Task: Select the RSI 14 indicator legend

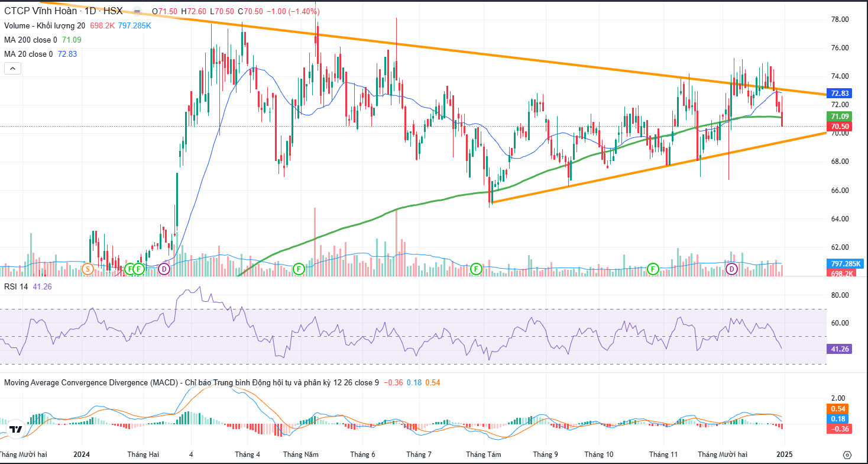Action: 15,287
